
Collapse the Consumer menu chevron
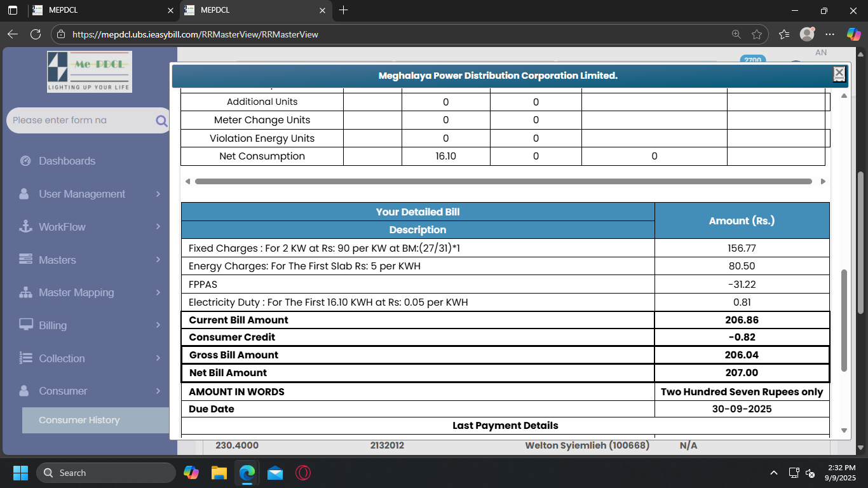[x=158, y=391]
